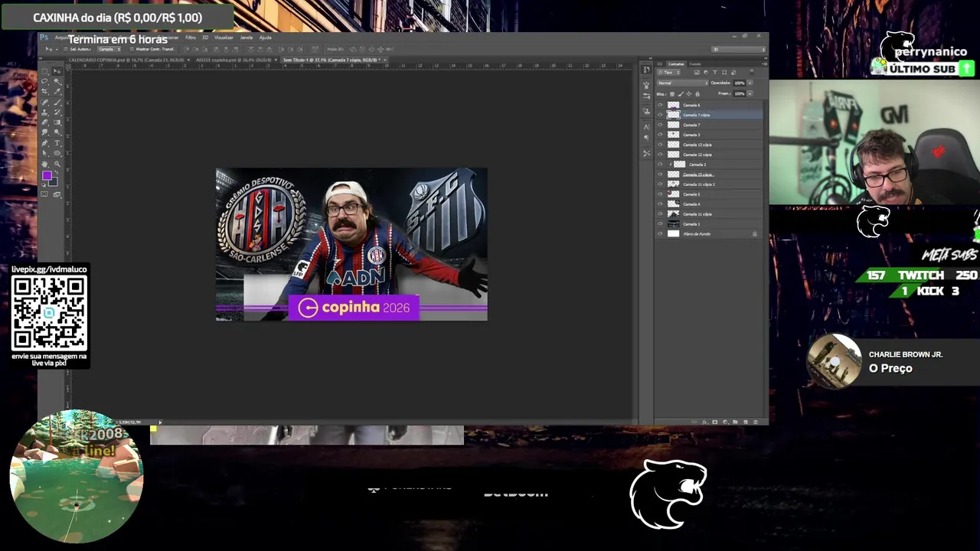Image resolution: width=980 pixels, height=551 pixels.
Task: Open Opacidade value dropdown arrow
Action: pyautogui.click(x=750, y=83)
